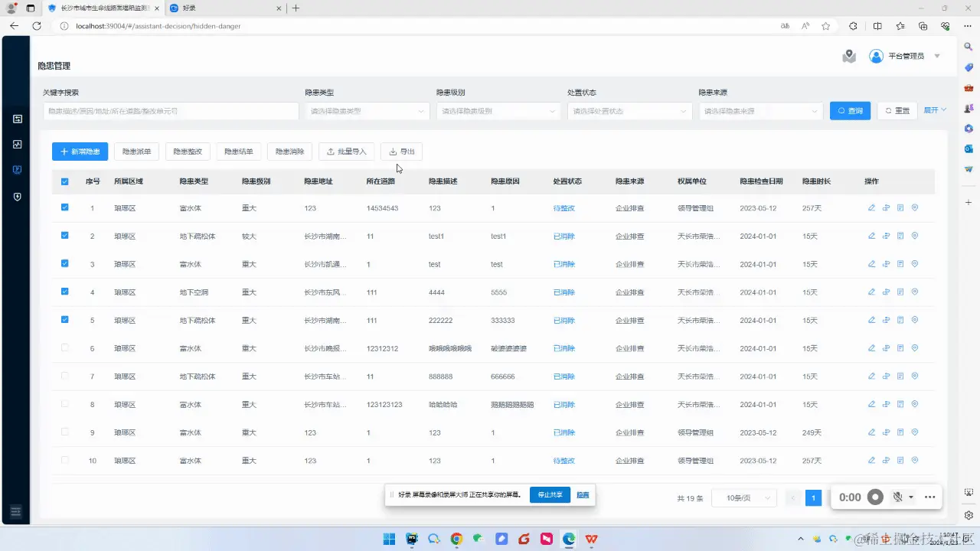The height and width of the screenshot is (551, 980).
Task: Click the mute microphone icon in recorder
Action: pyautogui.click(x=898, y=497)
